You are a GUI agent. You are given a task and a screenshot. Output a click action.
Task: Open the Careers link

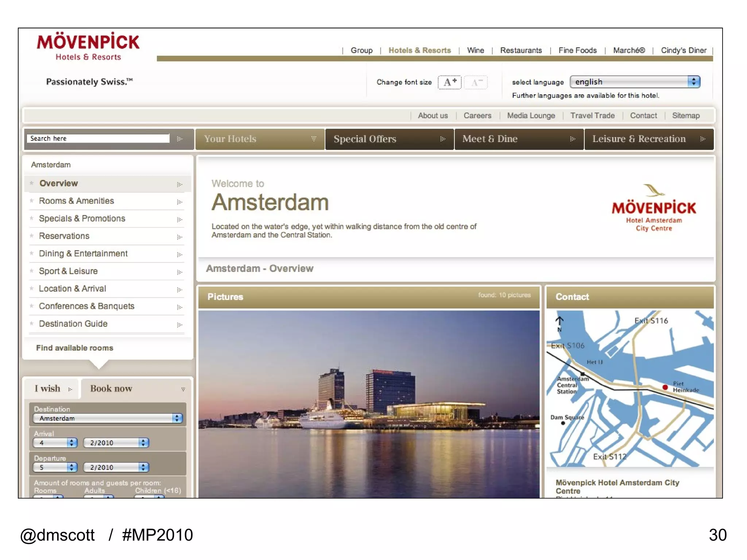click(x=477, y=116)
